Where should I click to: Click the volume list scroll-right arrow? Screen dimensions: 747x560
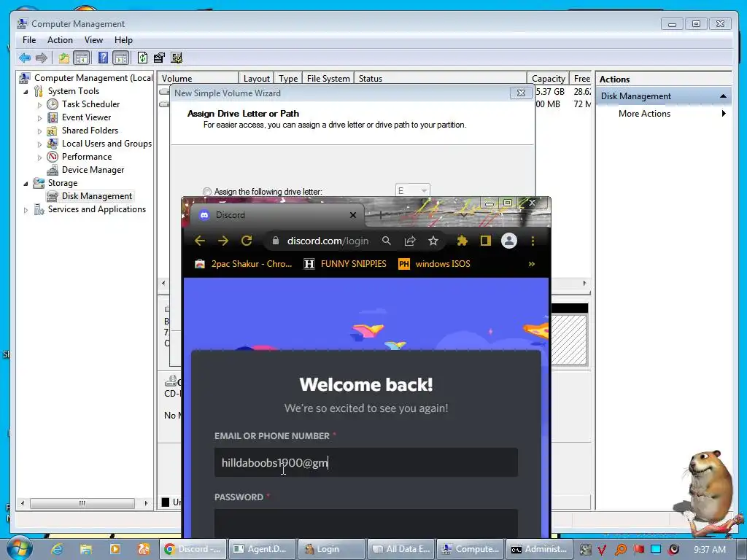tap(584, 284)
